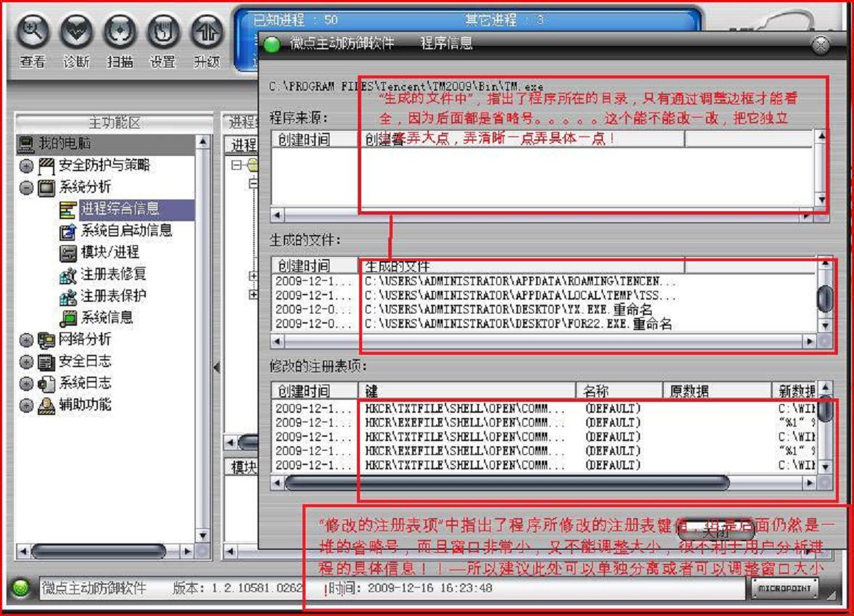The height and width of the screenshot is (616, 854).
Task: Collapse the 系统分析 tree node
Action: [x=26, y=188]
